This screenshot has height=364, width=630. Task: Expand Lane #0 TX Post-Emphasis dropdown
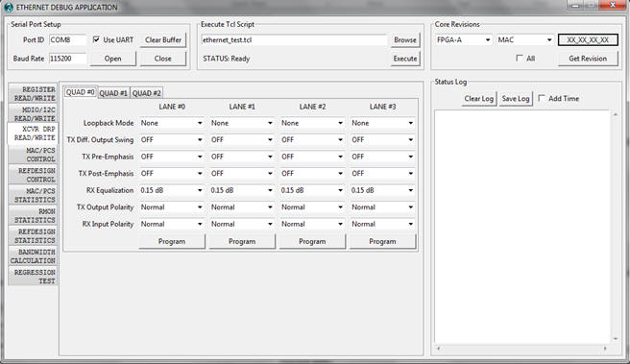coord(172,174)
